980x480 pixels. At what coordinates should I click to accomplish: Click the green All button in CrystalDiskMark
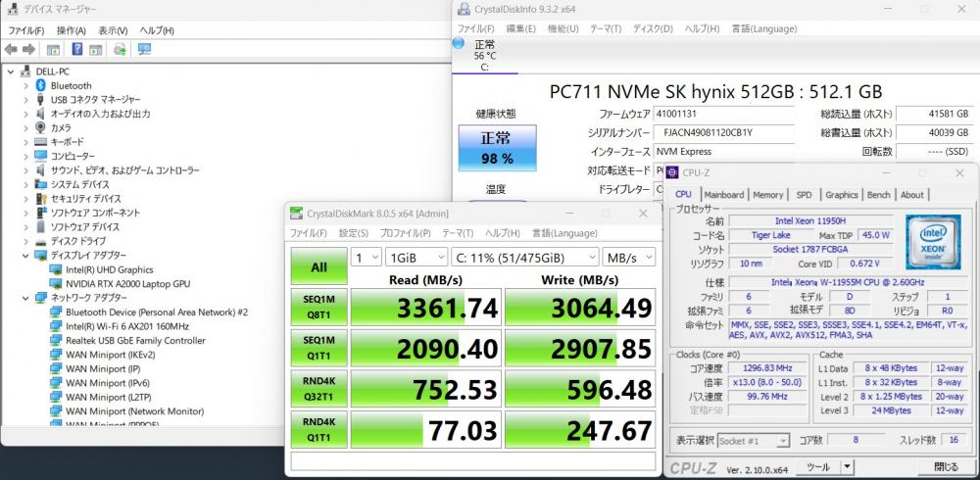tap(318, 266)
